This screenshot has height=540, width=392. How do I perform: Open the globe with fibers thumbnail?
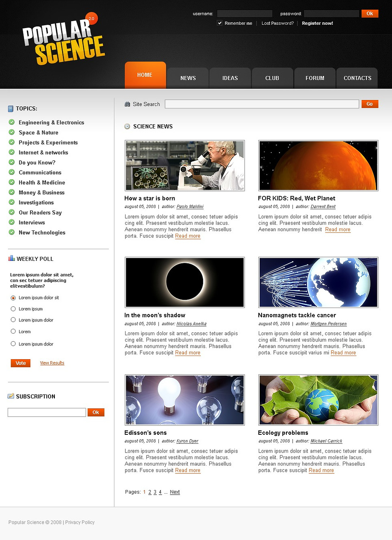(318, 282)
